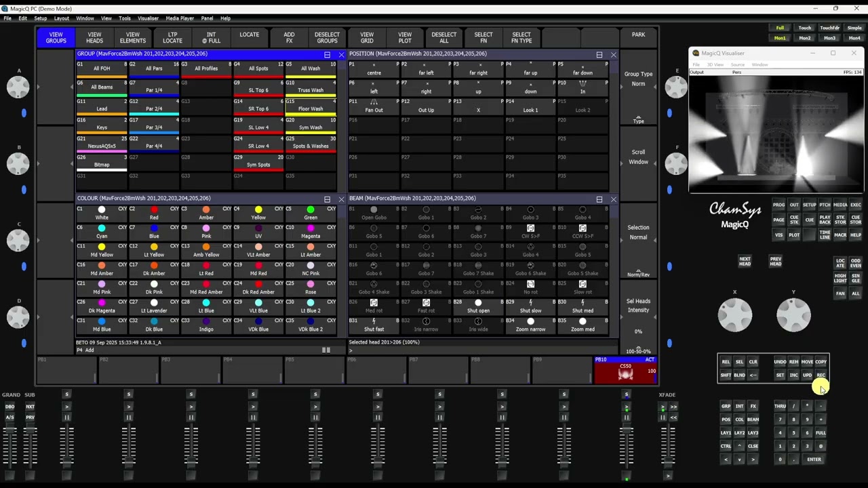The image size is (868, 488).
Task: Select the B29 Shut slow strobe palette
Action: (530, 306)
